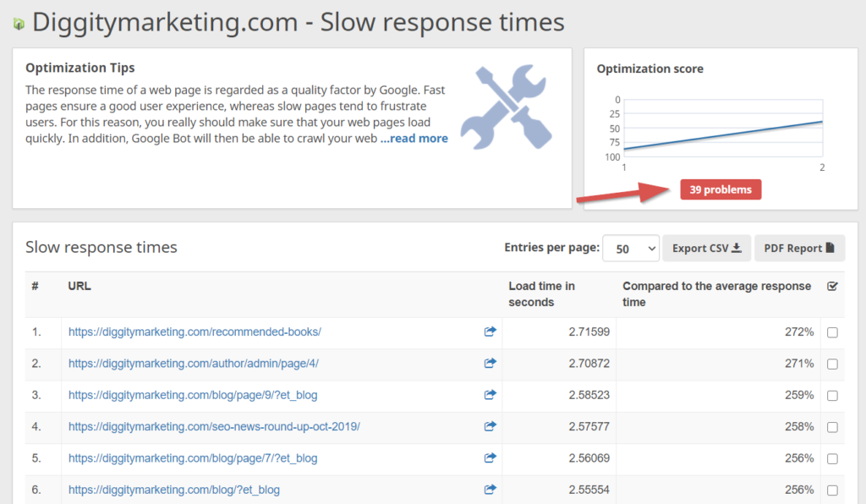The image size is (866, 504).
Task: Click the wrench and screwdriver tips icon
Action: point(507,107)
